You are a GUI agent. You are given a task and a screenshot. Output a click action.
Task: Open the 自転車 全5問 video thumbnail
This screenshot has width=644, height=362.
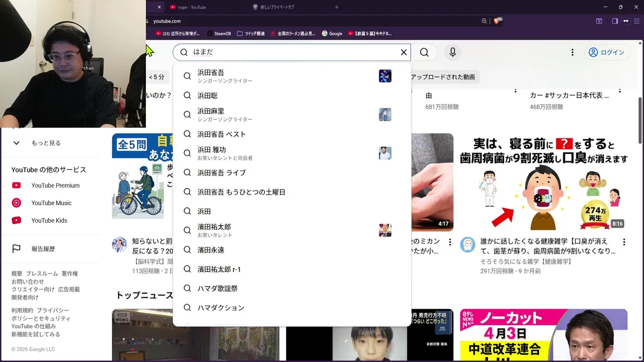tap(142, 177)
